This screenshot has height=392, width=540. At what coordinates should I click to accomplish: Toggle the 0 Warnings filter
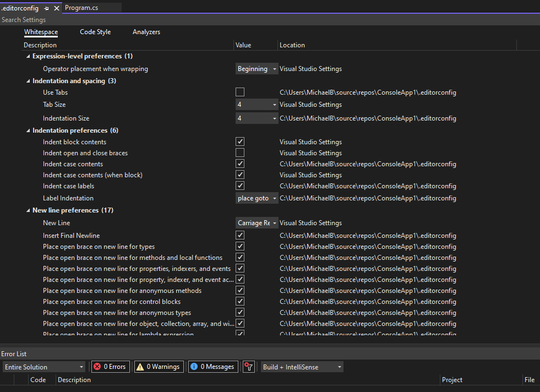(x=159, y=367)
